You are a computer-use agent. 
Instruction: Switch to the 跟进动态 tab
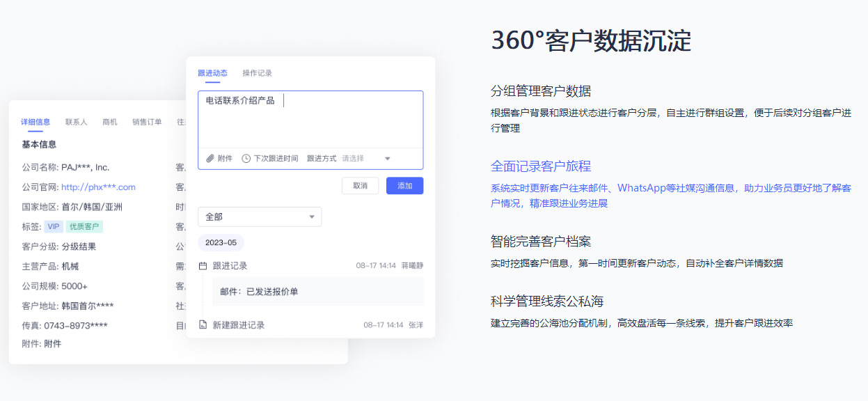coord(212,73)
